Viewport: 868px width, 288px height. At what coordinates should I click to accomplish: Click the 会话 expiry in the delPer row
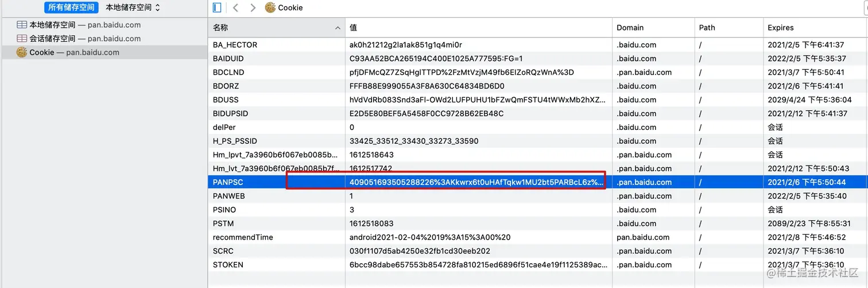point(775,128)
